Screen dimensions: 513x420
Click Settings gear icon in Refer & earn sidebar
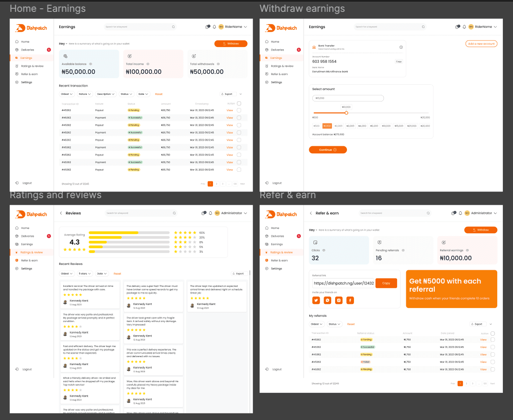pos(267,268)
